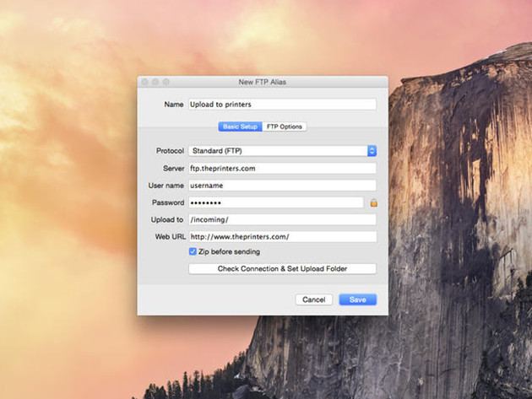Click the Upload to path field
532x399 pixels.
(x=281, y=219)
